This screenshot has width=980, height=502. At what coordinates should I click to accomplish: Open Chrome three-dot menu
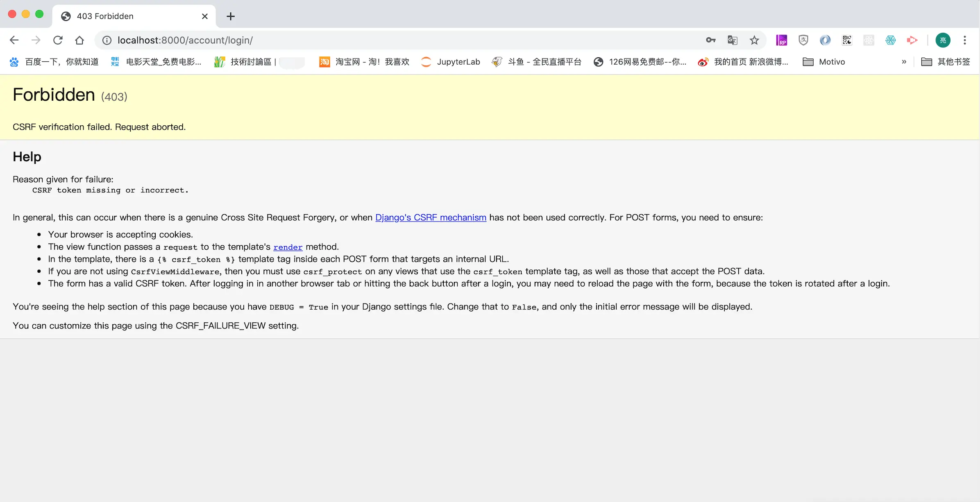tap(965, 40)
